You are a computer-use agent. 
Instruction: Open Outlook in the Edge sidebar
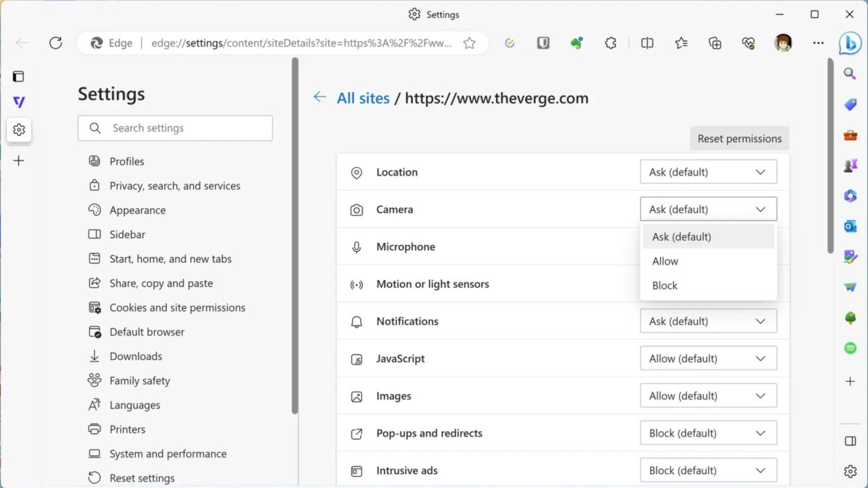[850, 226]
